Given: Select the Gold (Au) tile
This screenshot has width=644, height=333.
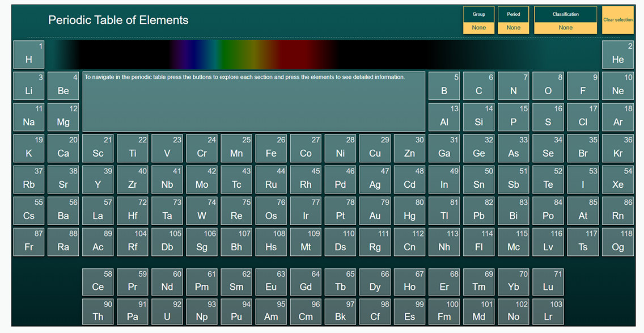Looking at the screenshot, I should point(375,211).
